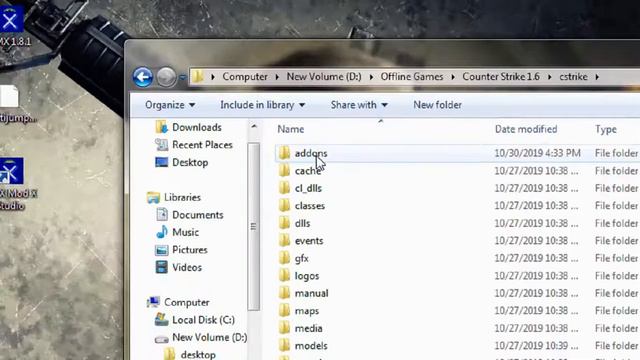Select the cl_dlls folder icon
Viewport: 640px width, 360px height.
[284, 188]
